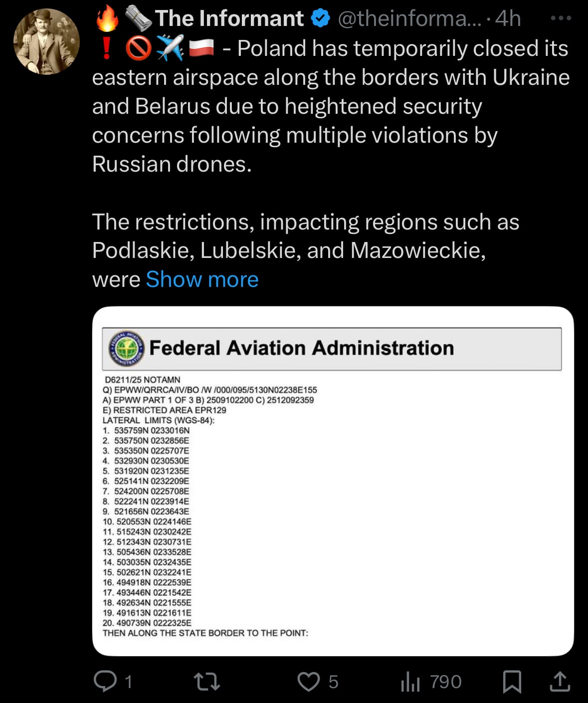Like the tweet with the heart icon
588x703 pixels.
click(x=309, y=682)
